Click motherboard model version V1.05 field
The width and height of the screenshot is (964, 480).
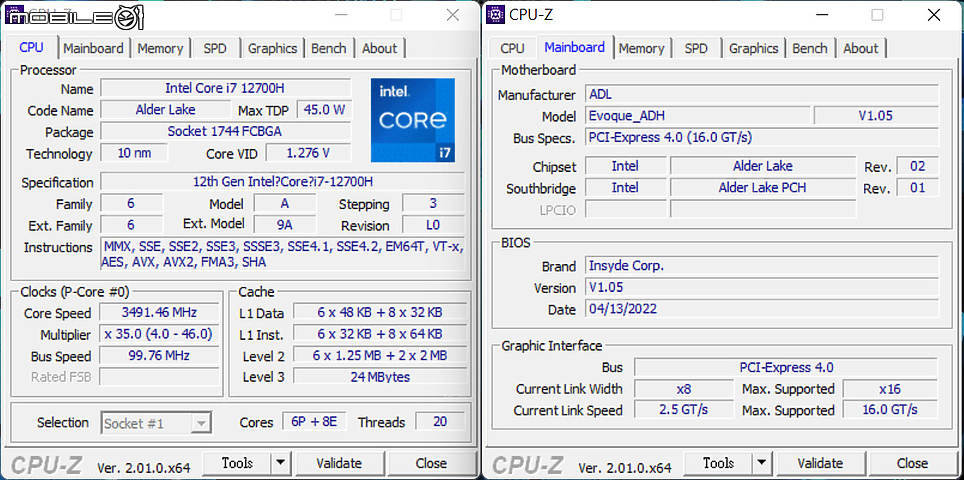pyautogui.click(x=876, y=116)
